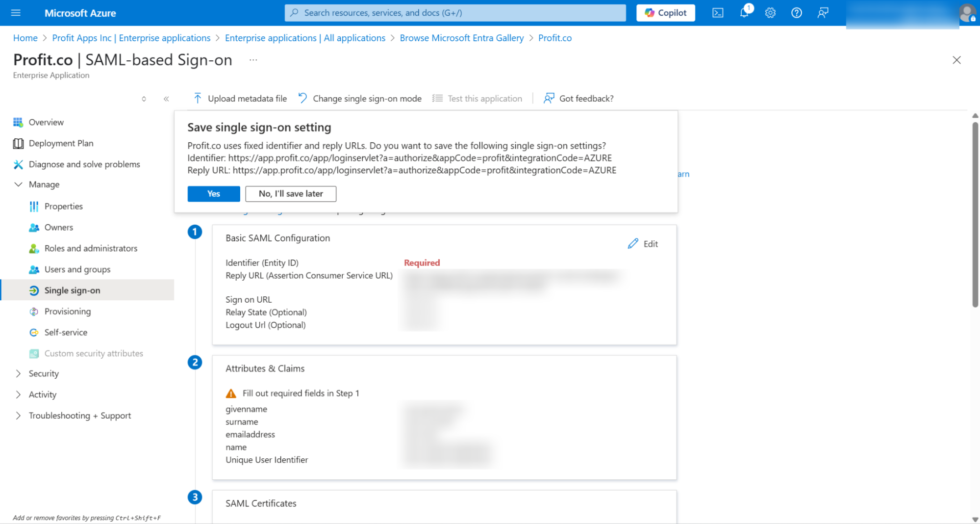The height and width of the screenshot is (524, 980).
Task: Open the portal settings gear
Action: tap(770, 13)
